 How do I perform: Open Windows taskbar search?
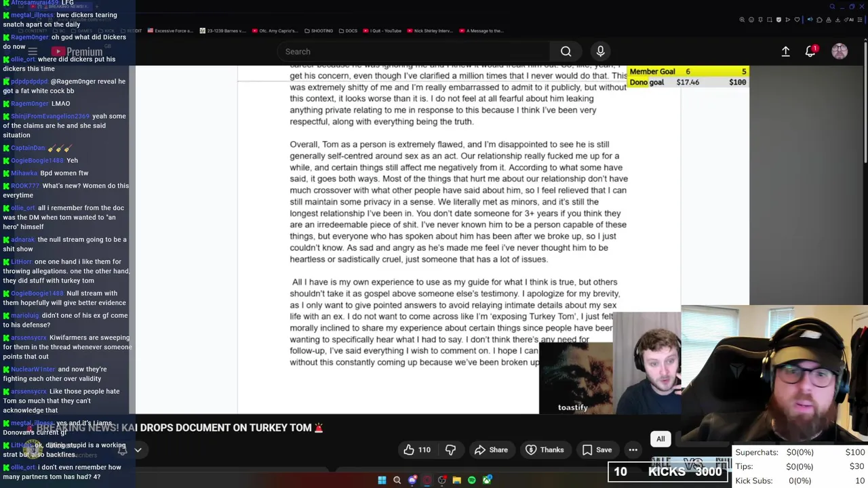point(397,480)
